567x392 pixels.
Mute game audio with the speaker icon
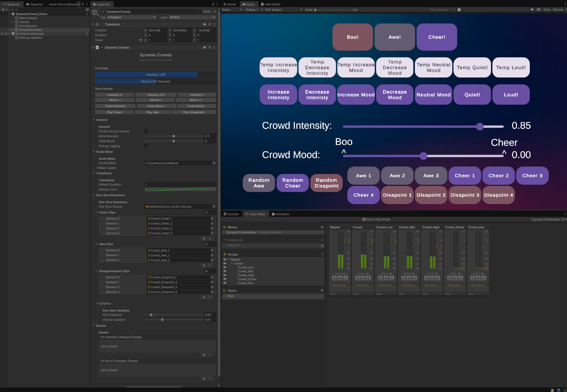tap(532, 10)
